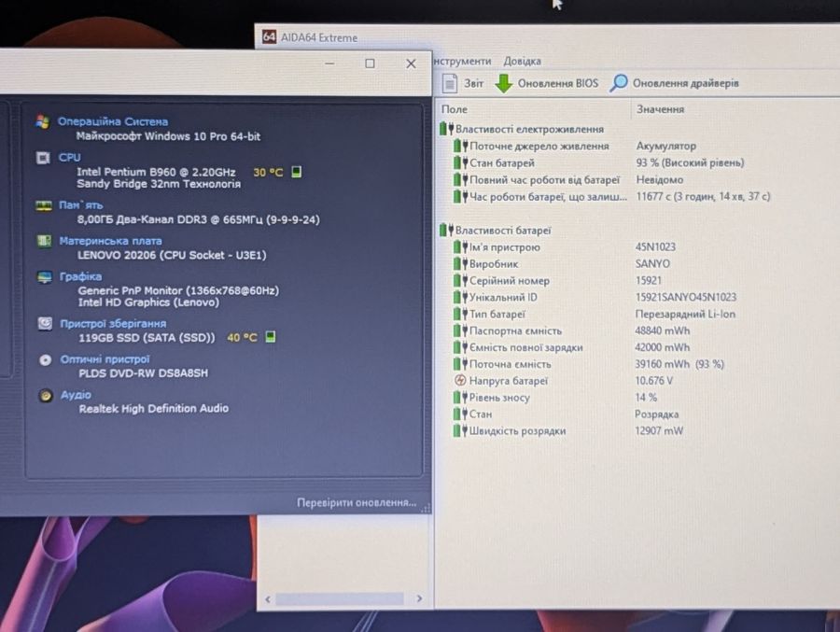Click the Швидкість розрядки row icon
Screen dimensions: 840x632
460,430
